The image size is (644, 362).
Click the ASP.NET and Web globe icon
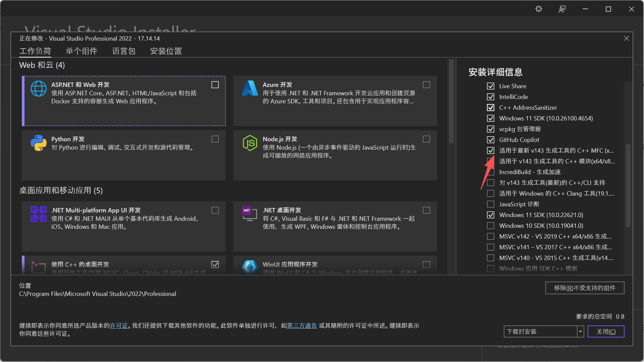[39, 89]
